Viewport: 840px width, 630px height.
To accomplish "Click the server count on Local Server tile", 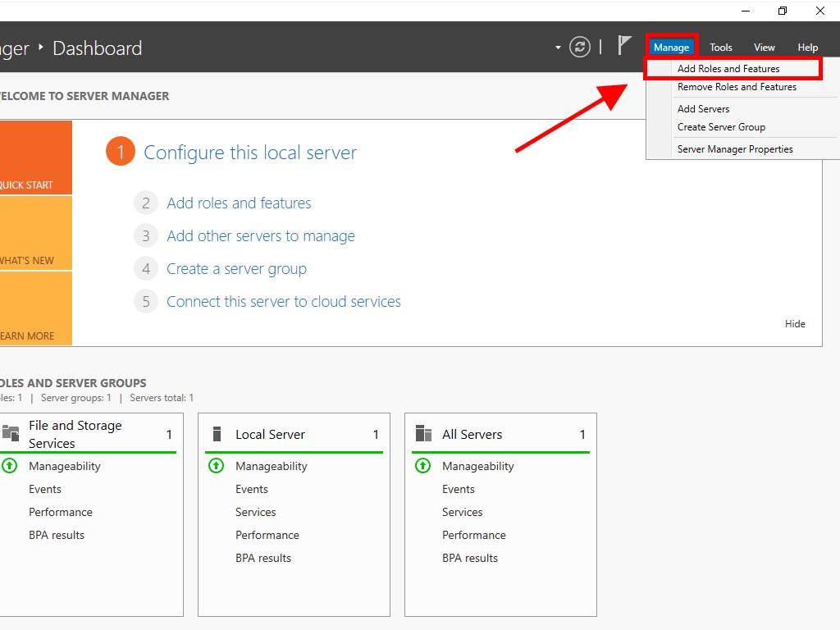I will tap(376, 435).
